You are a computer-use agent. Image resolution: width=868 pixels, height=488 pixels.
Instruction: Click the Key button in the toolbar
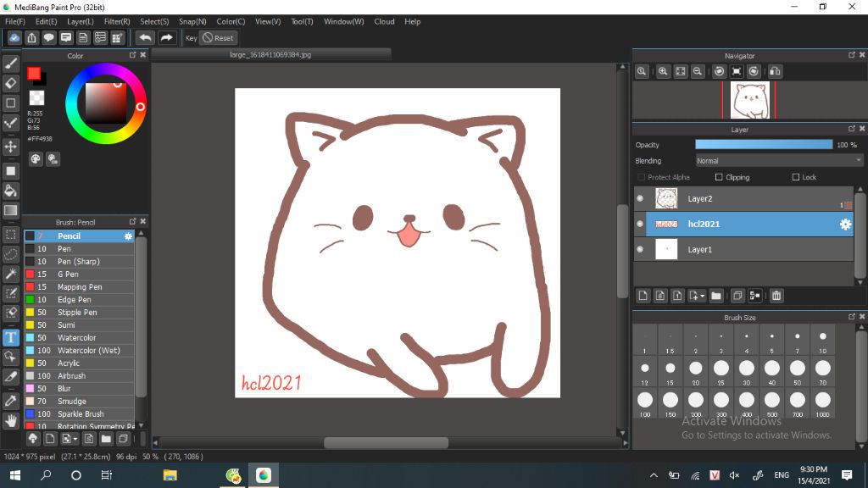(191, 37)
